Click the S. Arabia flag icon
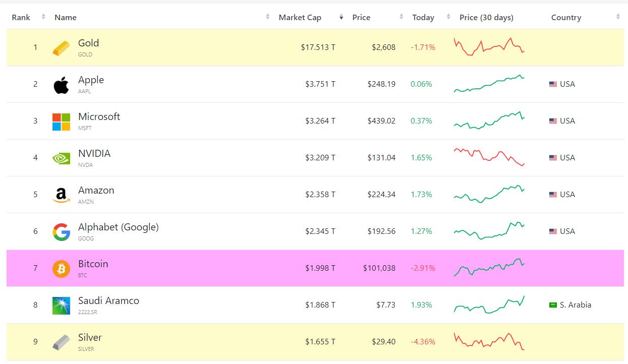The width and height of the screenshot is (628, 364). [553, 305]
